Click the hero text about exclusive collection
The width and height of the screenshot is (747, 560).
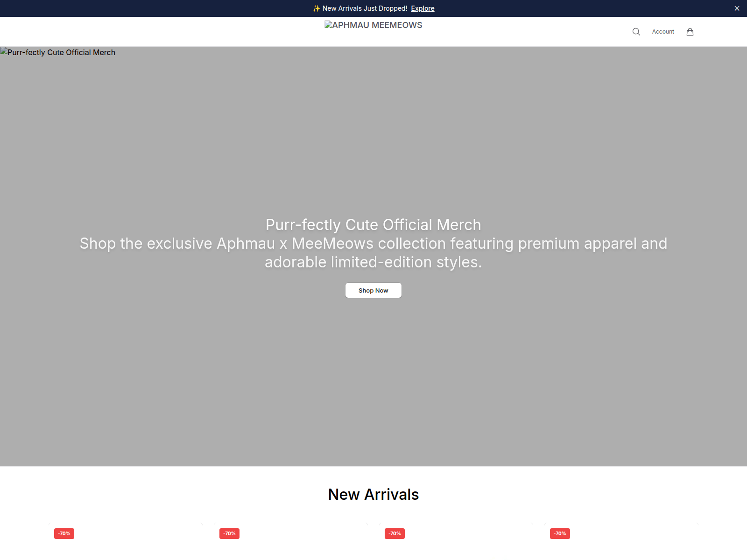click(373, 253)
